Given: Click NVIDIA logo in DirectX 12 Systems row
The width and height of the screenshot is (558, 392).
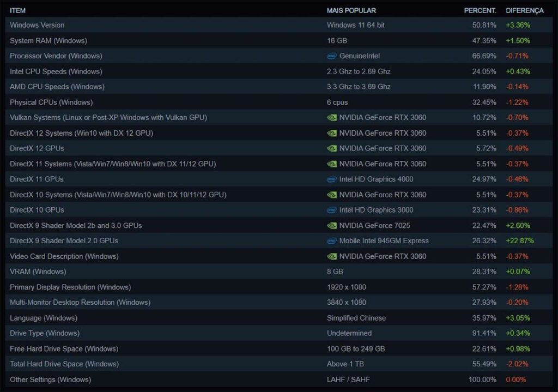Looking at the screenshot, I should [x=332, y=133].
